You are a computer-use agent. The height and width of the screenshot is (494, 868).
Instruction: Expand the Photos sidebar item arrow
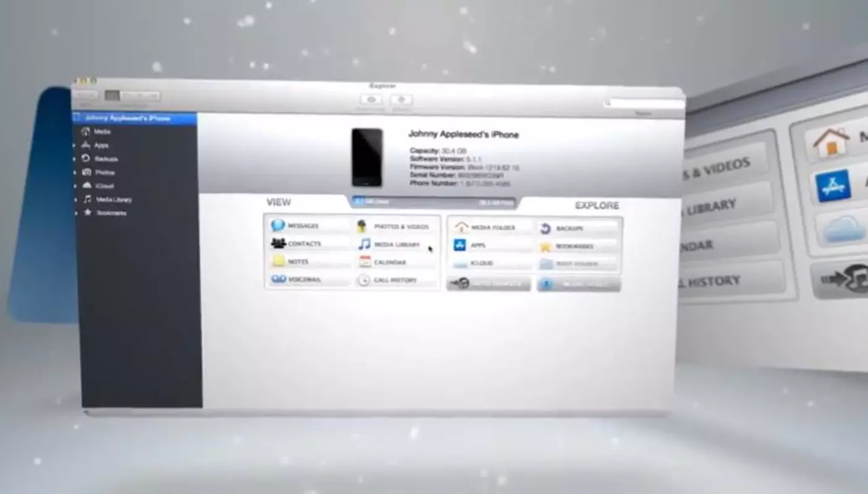coord(75,172)
